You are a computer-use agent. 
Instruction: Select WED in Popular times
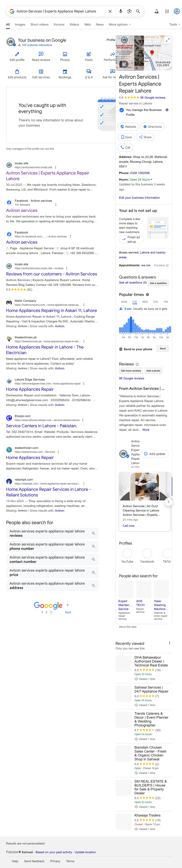click(x=145, y=302)
